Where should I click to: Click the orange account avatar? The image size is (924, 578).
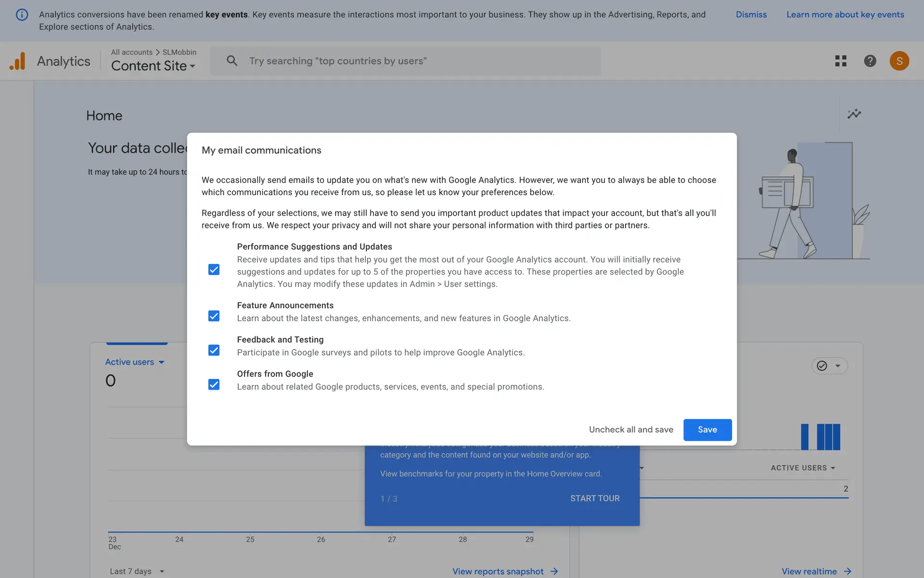899,61
